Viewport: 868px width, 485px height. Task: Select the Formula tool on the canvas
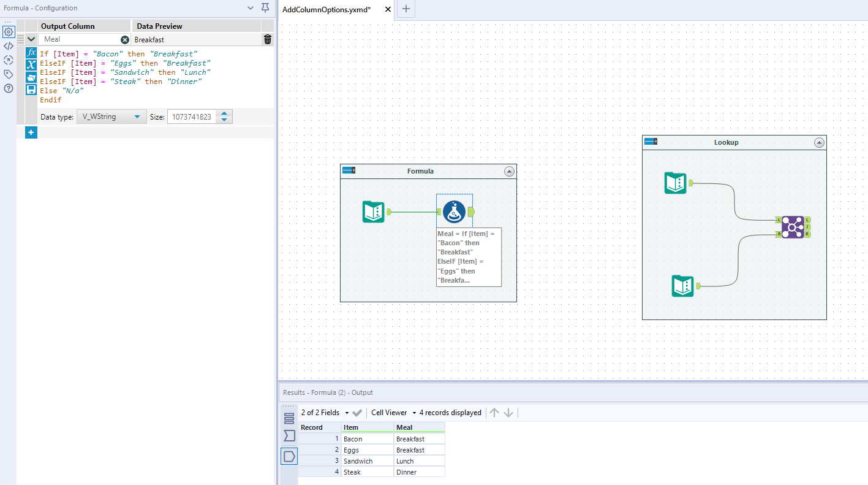click(x=454, y=212)
